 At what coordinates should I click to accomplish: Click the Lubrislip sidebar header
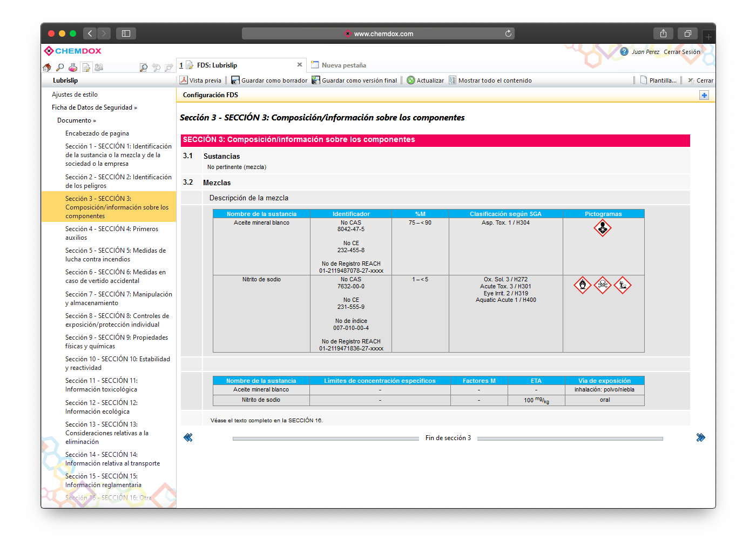[65, 80]
